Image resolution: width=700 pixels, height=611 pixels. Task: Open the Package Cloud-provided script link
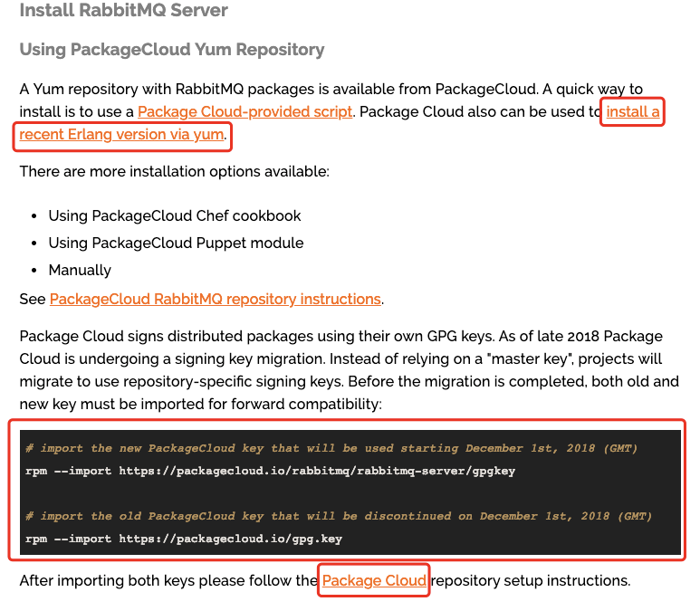[245, 111]
